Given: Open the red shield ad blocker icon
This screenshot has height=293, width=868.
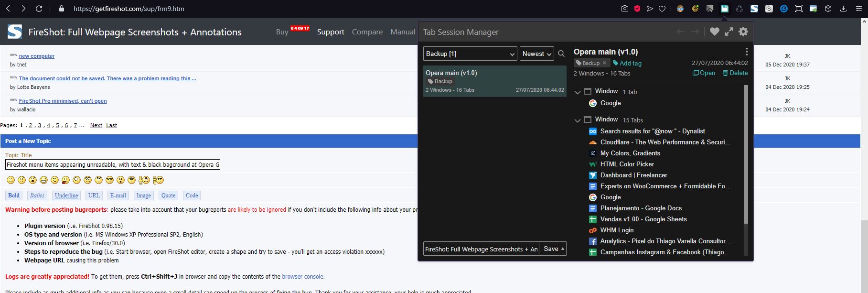Looking at the screenshot, I should coord(637,9).
